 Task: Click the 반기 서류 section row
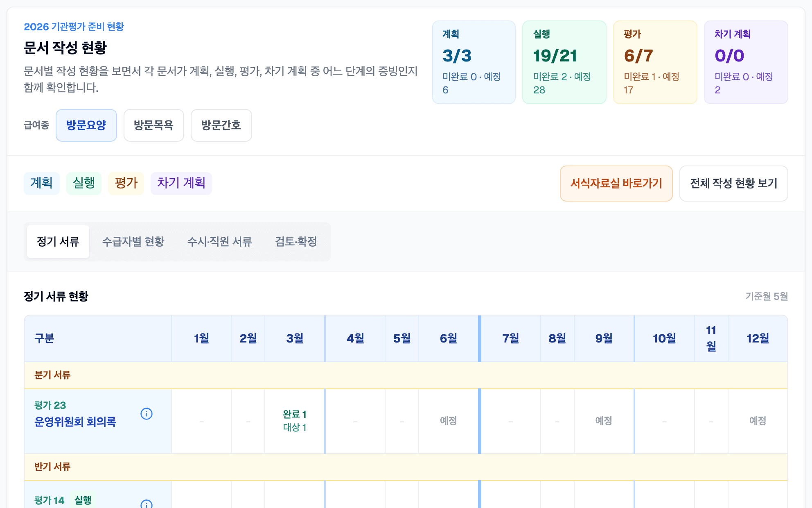point(406,467)
